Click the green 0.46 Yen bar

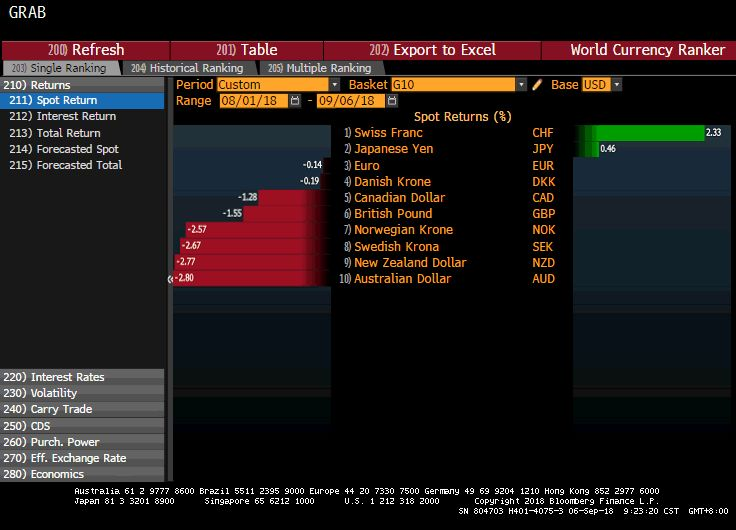[x=586, y=149]
